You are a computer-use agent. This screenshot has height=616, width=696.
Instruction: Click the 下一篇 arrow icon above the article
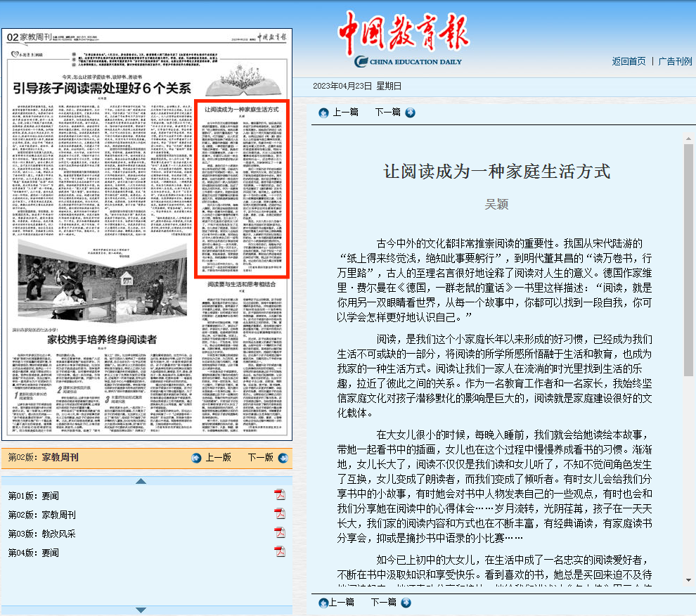pyautogui.click(x=410, y=113)
